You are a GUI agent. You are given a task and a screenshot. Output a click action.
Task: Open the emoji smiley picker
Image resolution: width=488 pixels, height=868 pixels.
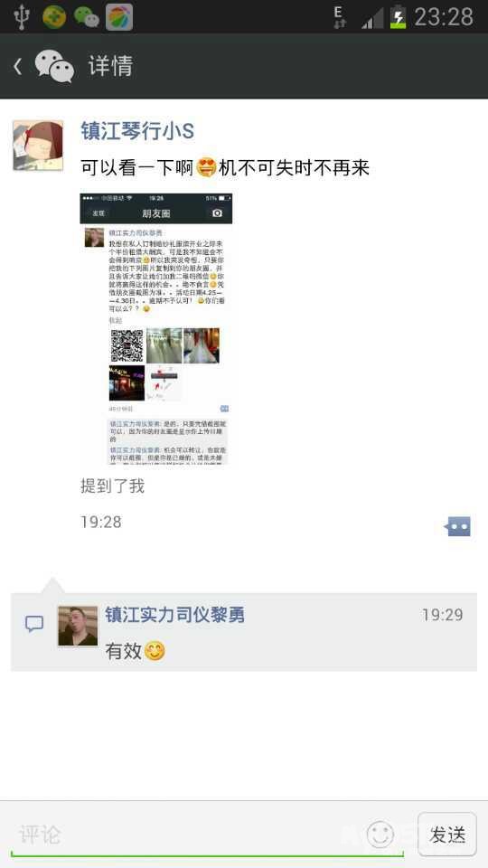pyautogui.click(x=380, y=835)
